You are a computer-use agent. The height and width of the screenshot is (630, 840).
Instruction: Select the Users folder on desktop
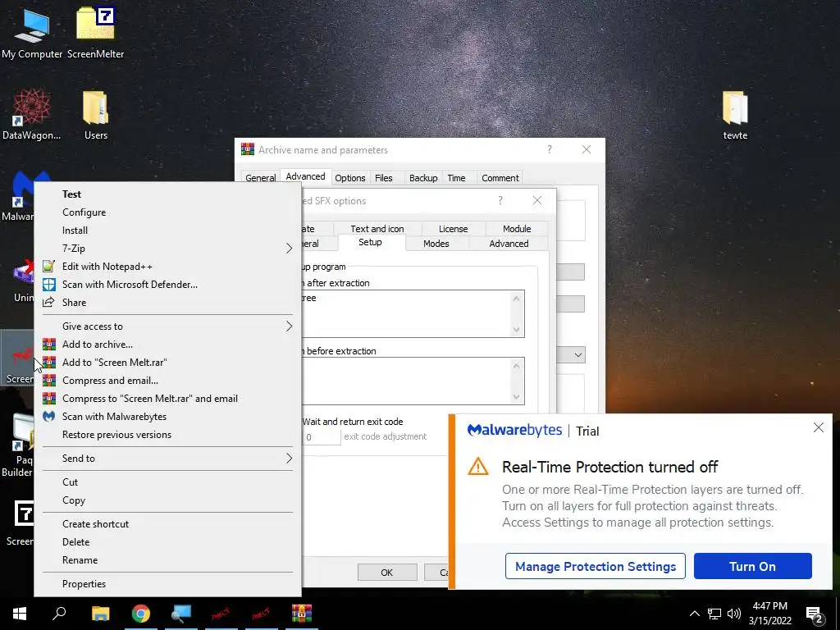point(95,114)
